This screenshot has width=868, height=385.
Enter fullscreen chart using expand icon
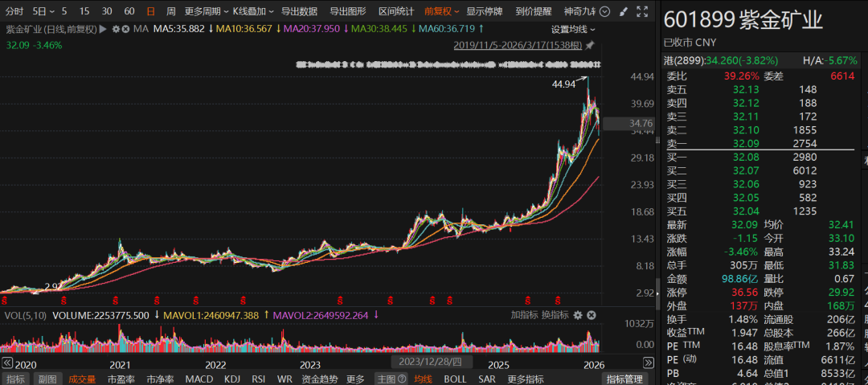[642, 12]
